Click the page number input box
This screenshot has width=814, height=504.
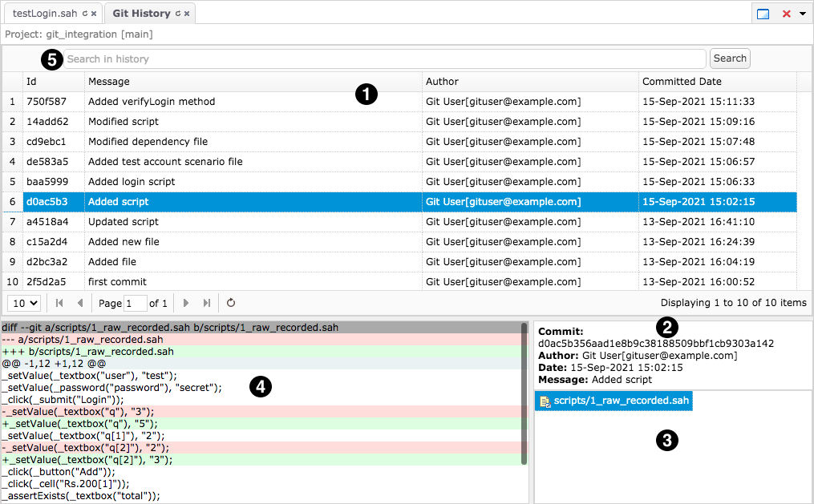[x=136, y=303]
